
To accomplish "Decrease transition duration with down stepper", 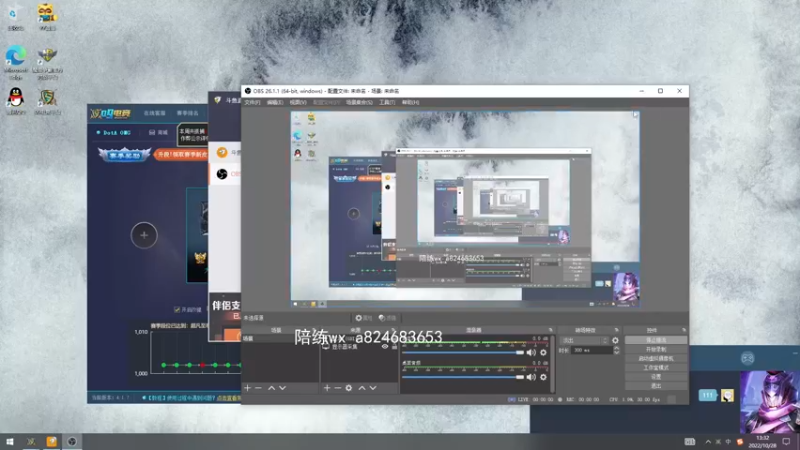I will [x=616, y=353].
